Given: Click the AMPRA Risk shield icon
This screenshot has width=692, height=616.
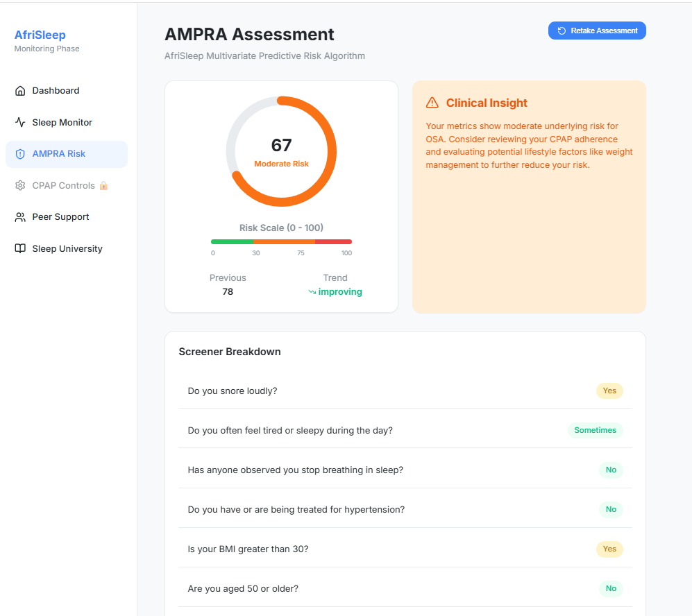Looking at the screenshot, I should point(20,154).
